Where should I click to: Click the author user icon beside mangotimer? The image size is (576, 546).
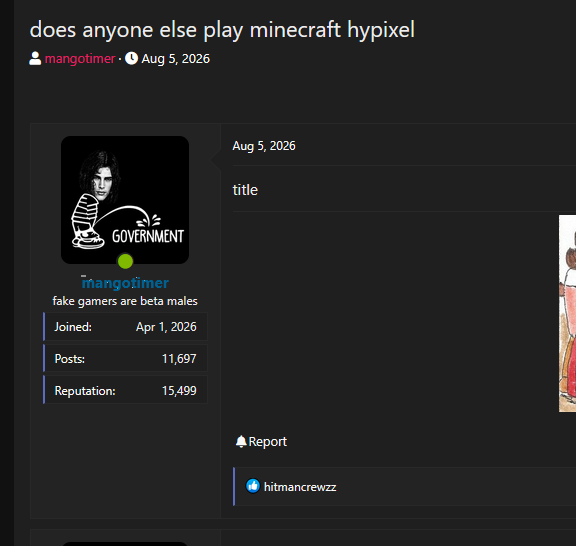click(x=35, y=58)
